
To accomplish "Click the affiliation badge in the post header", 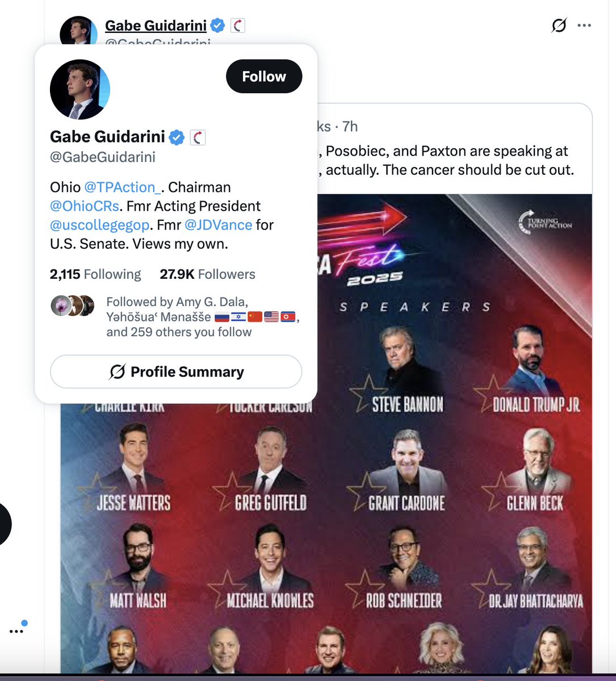I will click(238, 25).
